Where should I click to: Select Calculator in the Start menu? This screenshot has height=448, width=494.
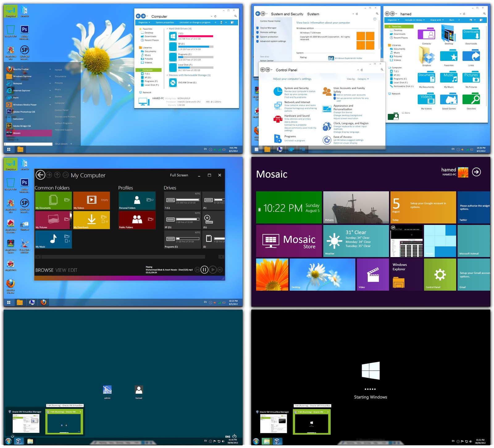tap(28, 119)
